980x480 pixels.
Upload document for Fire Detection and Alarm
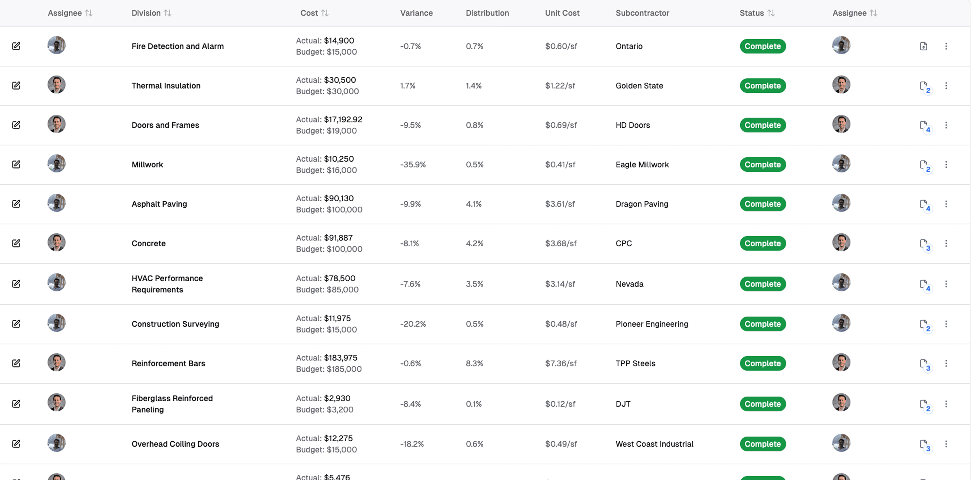pyautogui.click(x=923, y=46)
